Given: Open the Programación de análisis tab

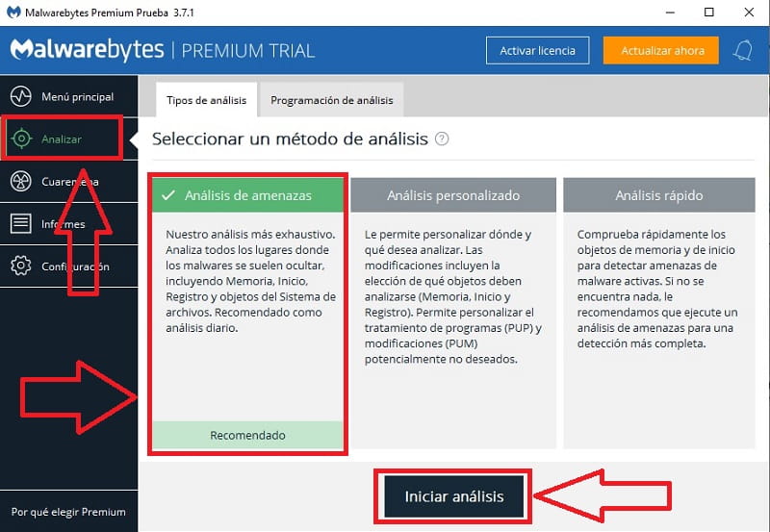Looking at the screenshot, I should pos(331,100).
